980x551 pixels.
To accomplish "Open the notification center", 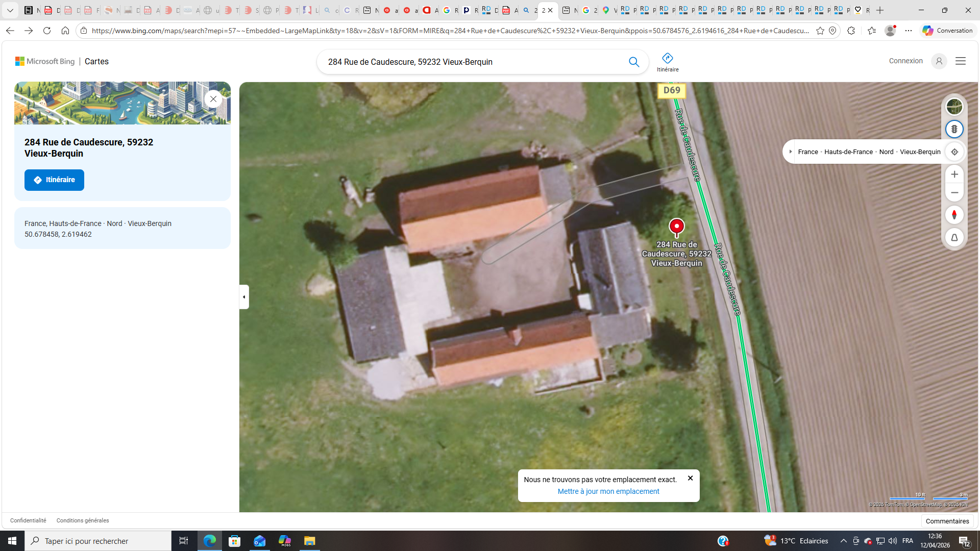I will [964, 541].
